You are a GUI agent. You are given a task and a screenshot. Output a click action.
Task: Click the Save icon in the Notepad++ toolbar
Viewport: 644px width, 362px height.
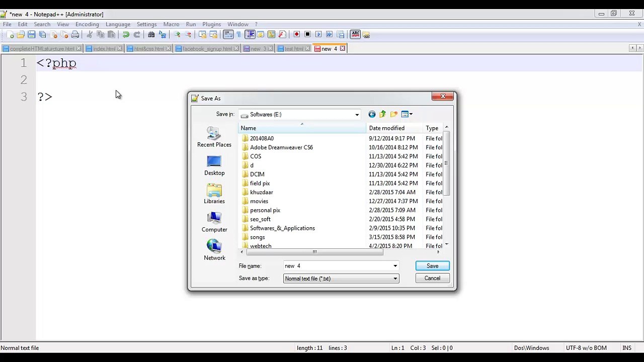pos(31,35)
